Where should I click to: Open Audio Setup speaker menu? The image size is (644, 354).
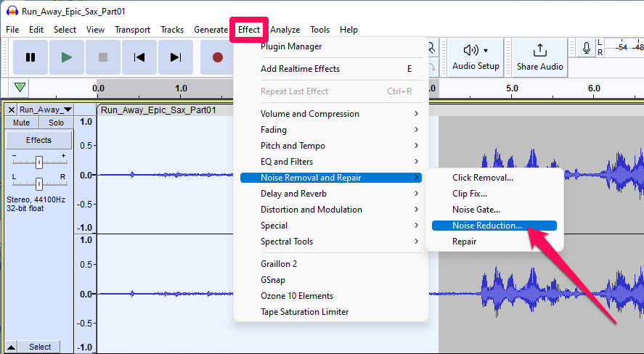(476, 51)
